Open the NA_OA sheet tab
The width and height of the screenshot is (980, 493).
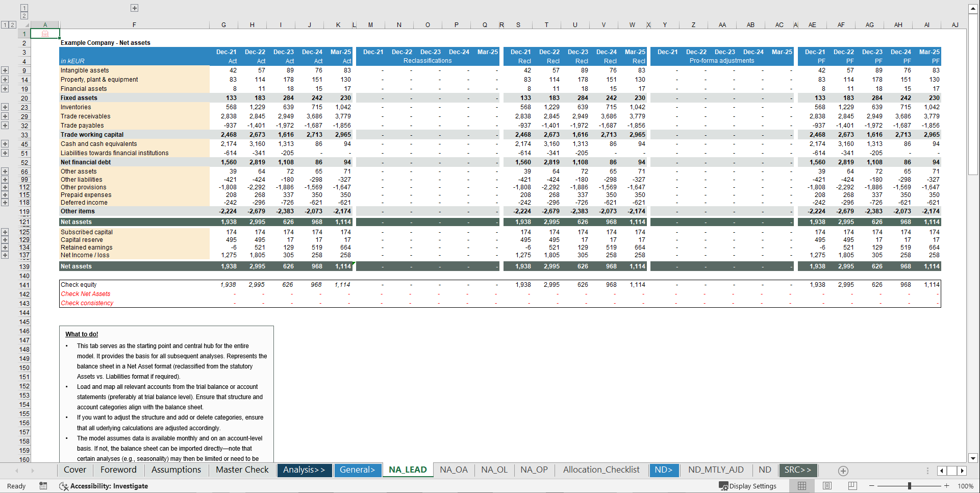click(454, 470)
